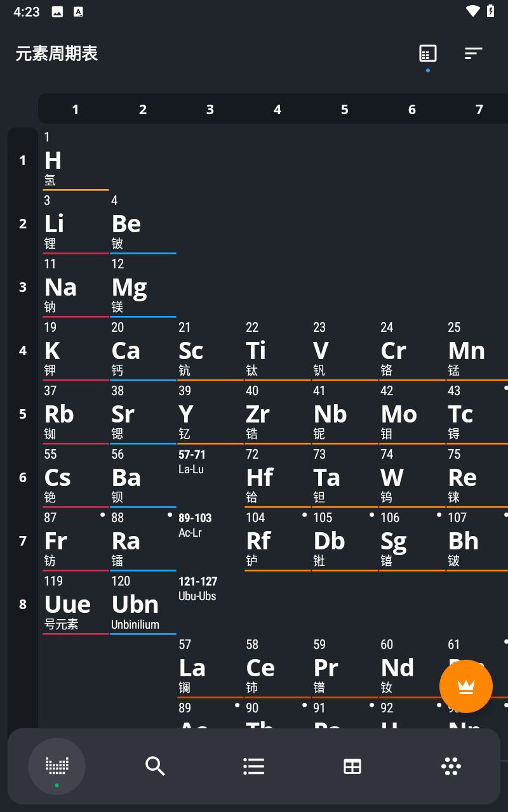Screen dimensions: 508x812
Task: Open the Magnesium (Mg) element cell
Action: tap(142, 287)
